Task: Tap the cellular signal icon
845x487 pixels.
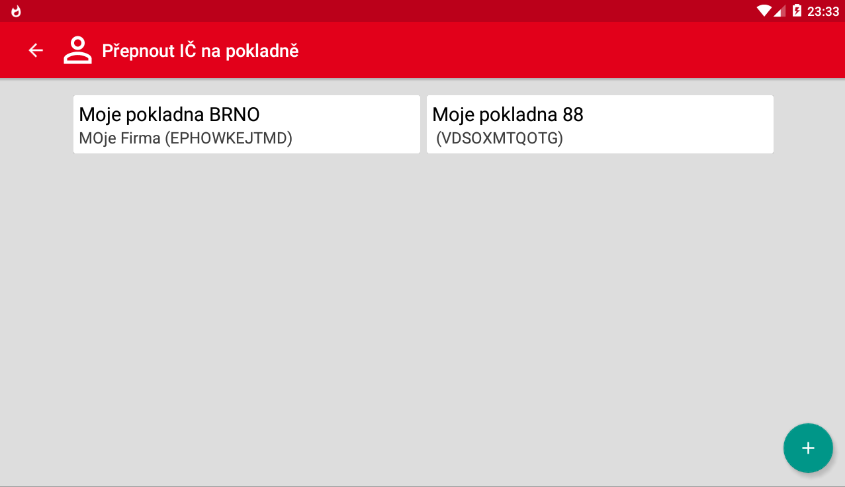Action: (779, 11)
